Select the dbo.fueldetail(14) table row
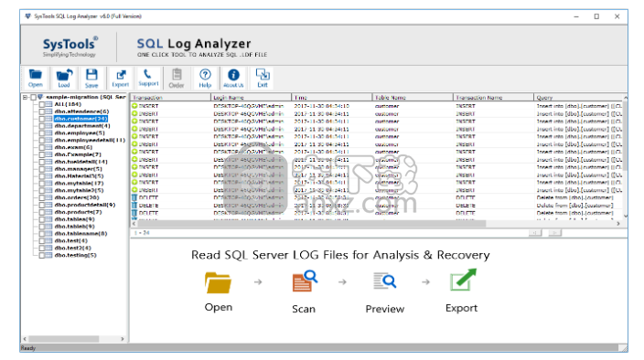This screenshot has height=360, width=644. coord(80,162)
